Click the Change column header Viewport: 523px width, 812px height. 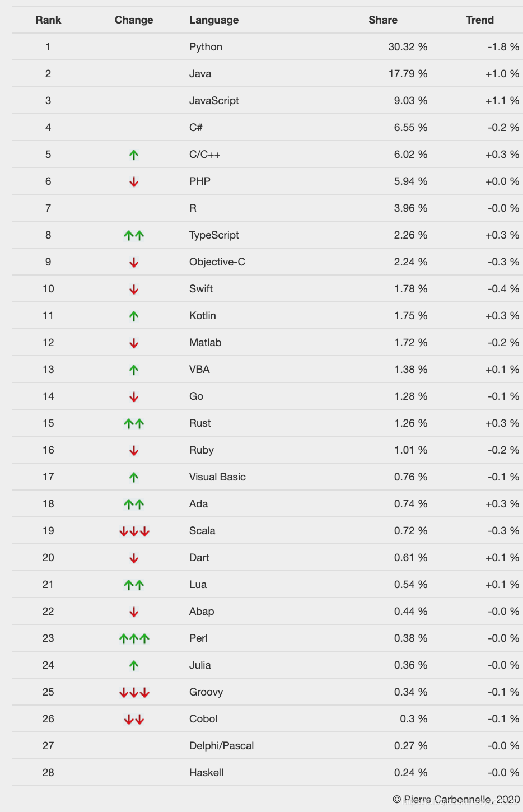point(134,20)
